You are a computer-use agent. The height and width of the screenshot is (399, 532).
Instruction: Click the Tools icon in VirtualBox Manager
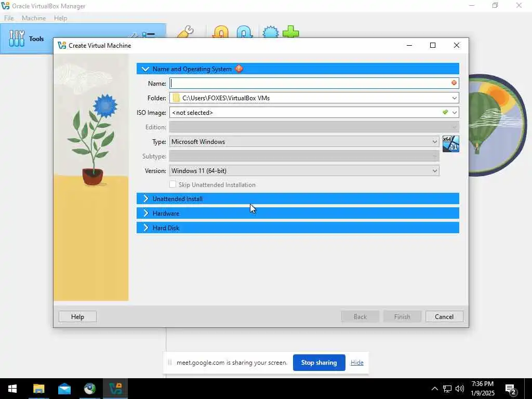point(17,38)
